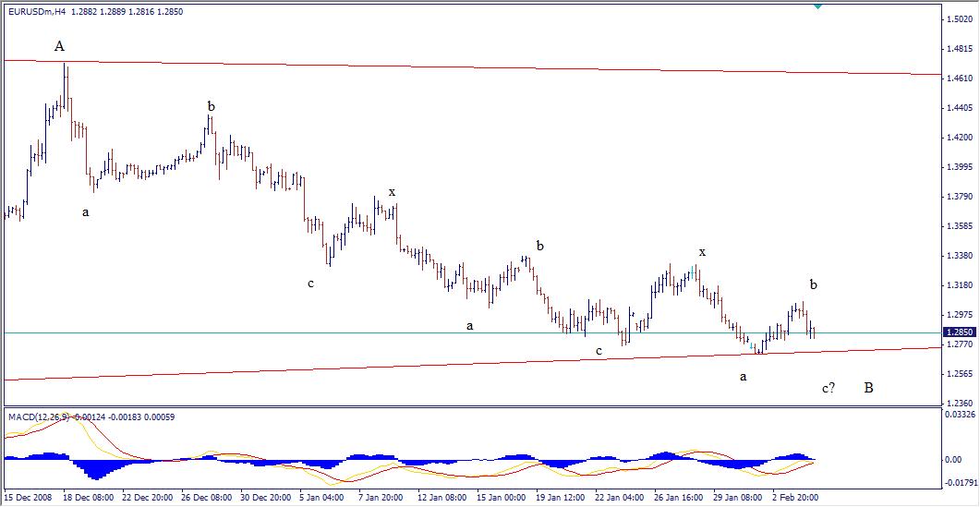Screen dimensions: 980x507
Task: Click the 1.3180 price scale value
Action: (959, 285)
